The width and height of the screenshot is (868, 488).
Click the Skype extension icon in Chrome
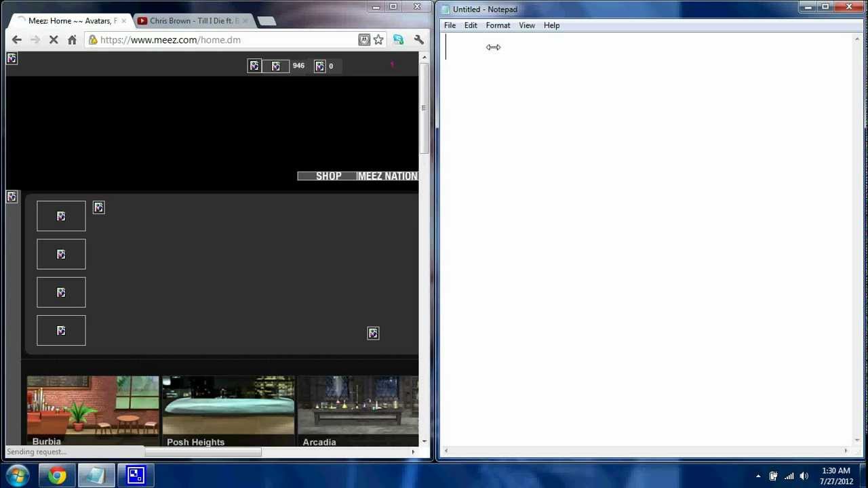coord(398,40)
